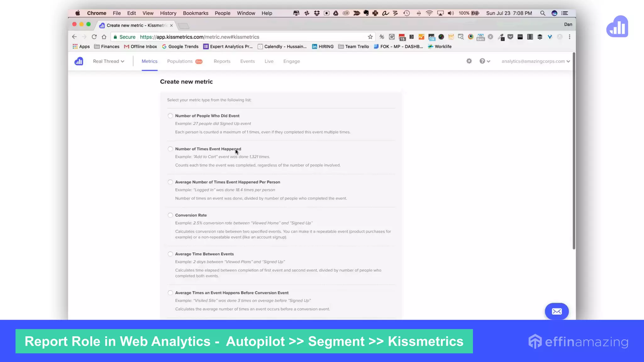Screen dimensions: 644x362
Task: Bookmark page with the star icon
Action: 370,37
